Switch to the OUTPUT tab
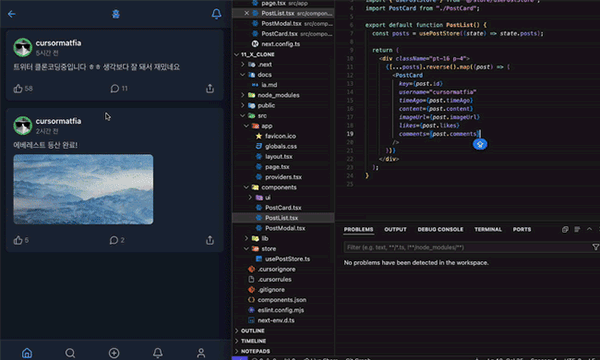The image size is (600, 360). [x=395, y=230]
